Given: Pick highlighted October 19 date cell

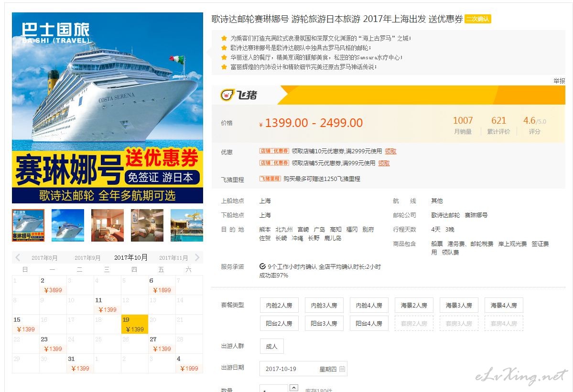Looking at the screenshot, I should coord(134,324).
